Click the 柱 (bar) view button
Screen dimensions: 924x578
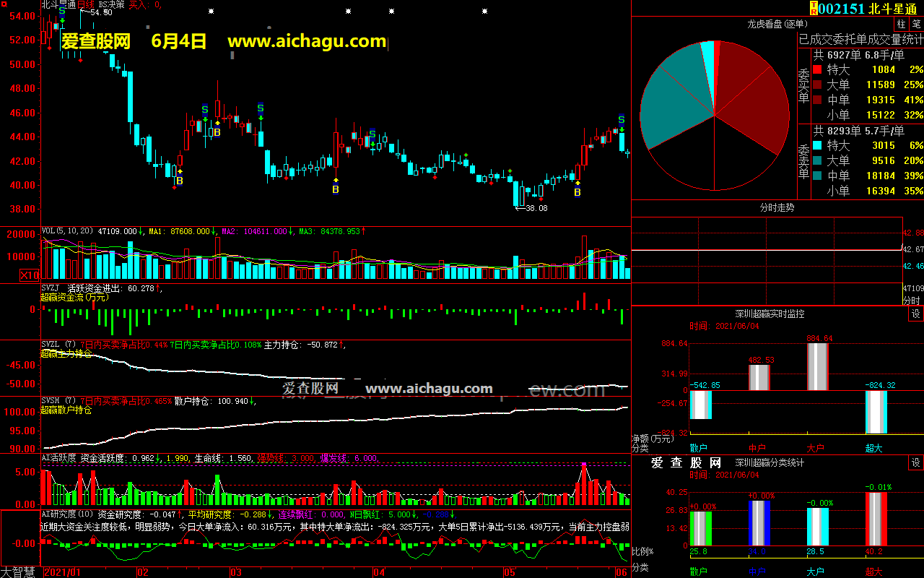tap(901, 24)
